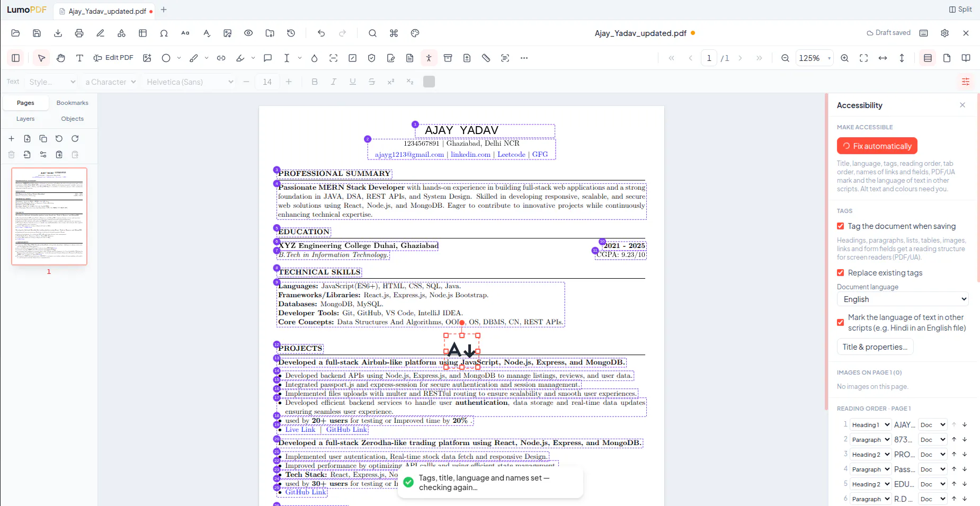
Task: Select the Pages tab
Action: 25,103
